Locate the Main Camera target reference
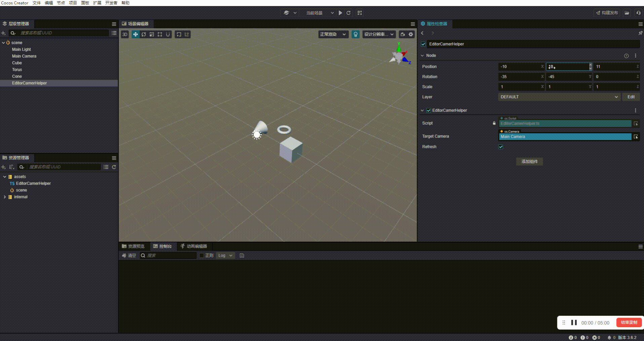The width and height of the screenshot is (644, 341). [636, 137]
